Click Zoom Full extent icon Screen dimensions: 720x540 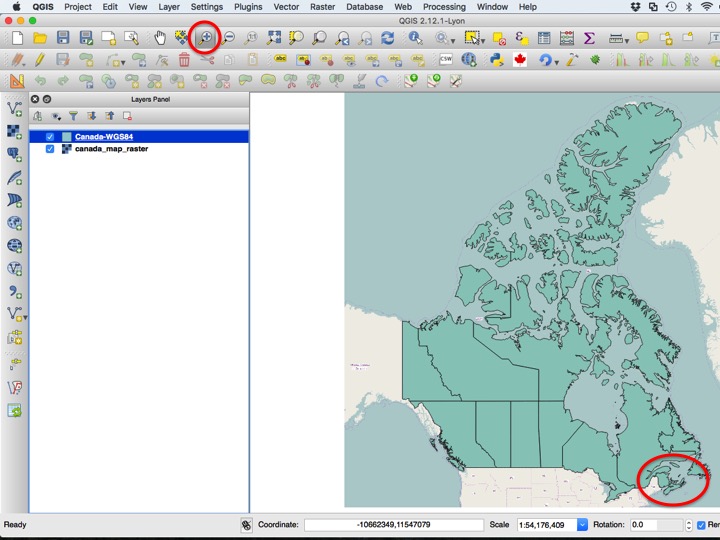click(x=274, y=38)
